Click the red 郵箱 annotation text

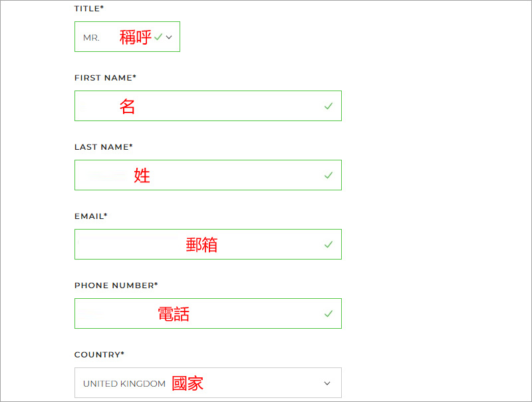pos(201,245)
